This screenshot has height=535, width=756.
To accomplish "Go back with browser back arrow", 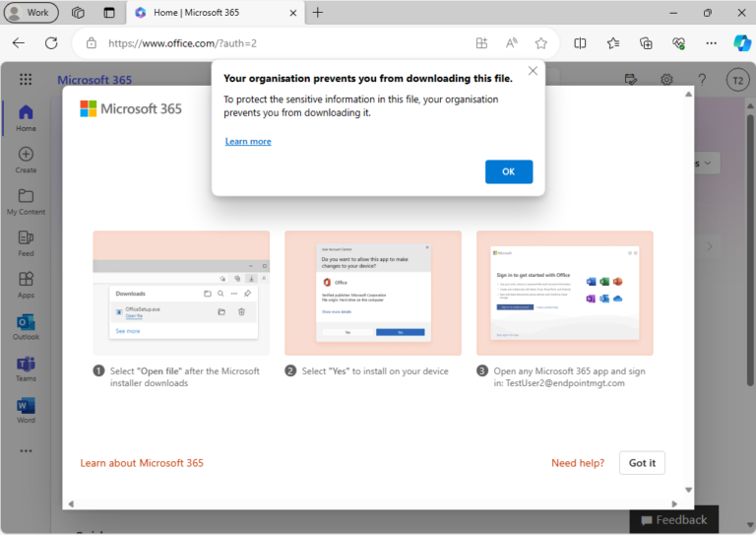I will tap(19, 43).
